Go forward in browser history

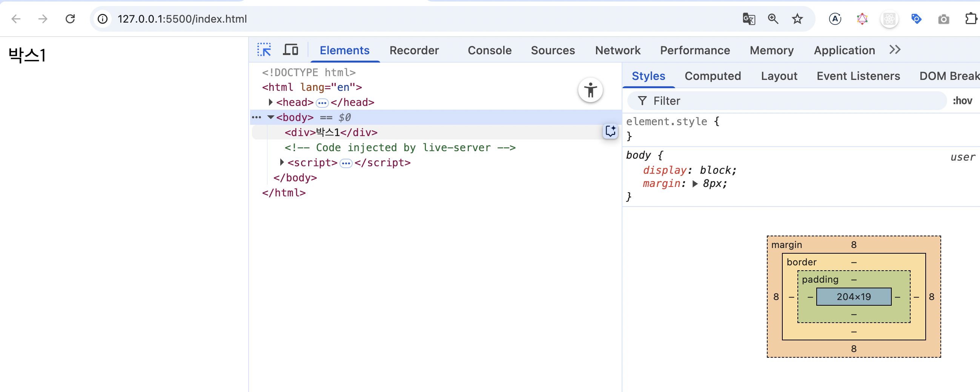[43, 19]
